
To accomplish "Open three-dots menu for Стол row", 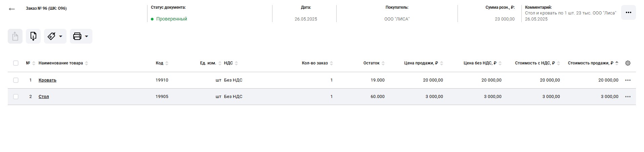I will [x=628, y=97].
